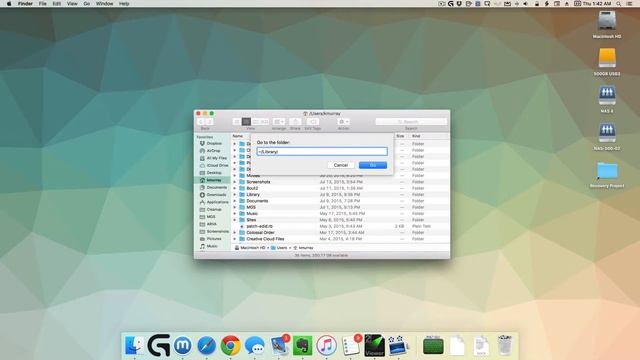
Task: Open the Finder menu
Action: click(25, 4)
